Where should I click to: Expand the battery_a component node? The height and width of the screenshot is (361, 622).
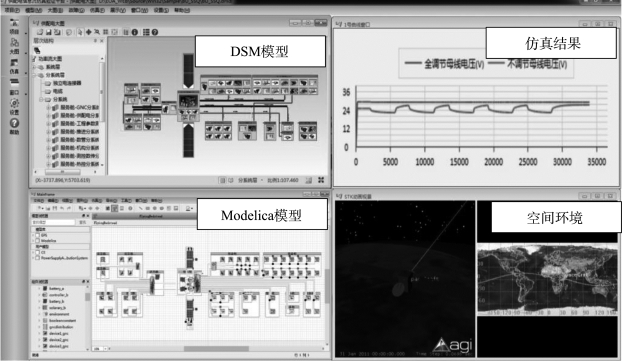click(39, 288)
